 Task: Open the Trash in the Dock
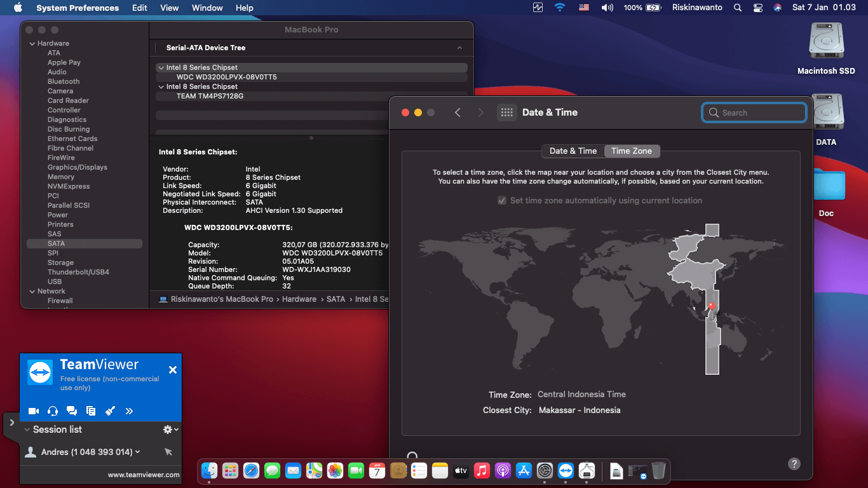click(659, 470)
